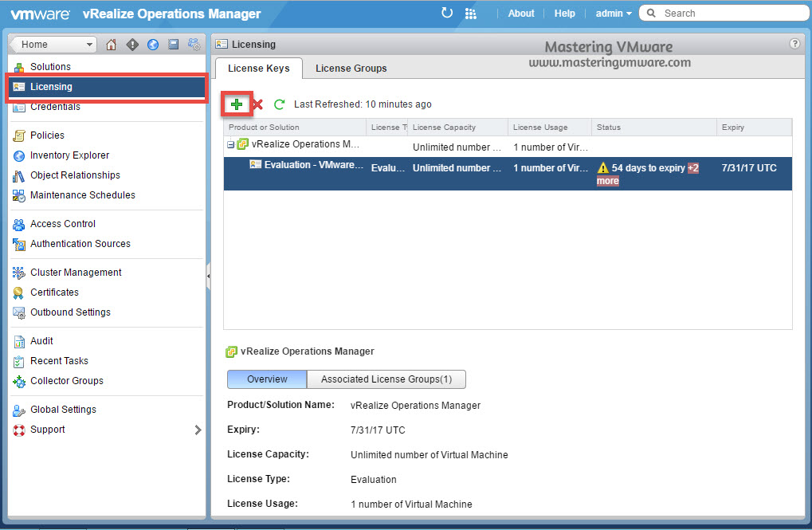Go to the Home icon in the navigation toolbar
Image resolution: width=812 pixels, height=530 pixels.
point(111,45)
